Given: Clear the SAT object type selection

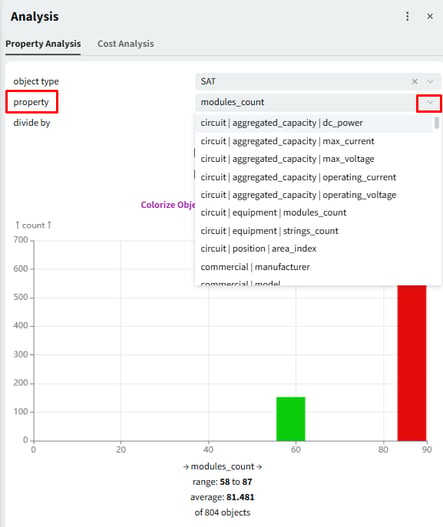Looking at the screenshot, I should pos(414,81).
